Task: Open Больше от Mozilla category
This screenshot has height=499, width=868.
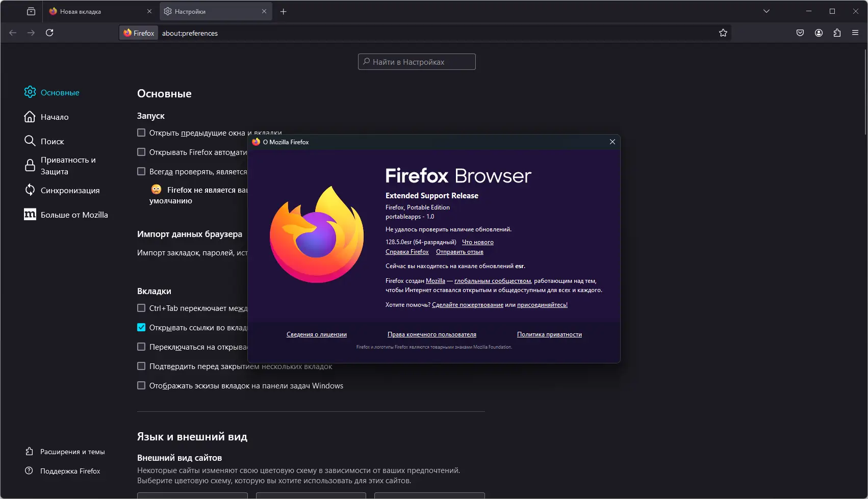Action: 66,215
